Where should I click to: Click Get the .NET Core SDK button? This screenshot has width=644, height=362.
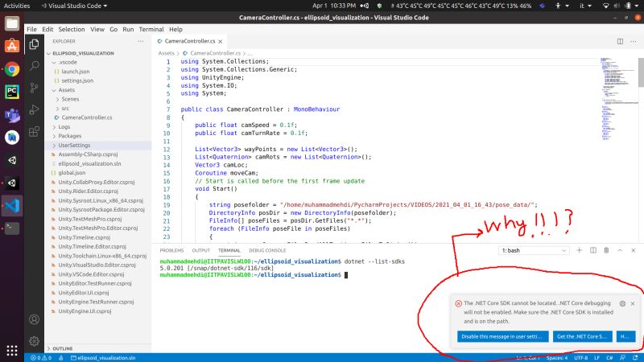point(582,336)
